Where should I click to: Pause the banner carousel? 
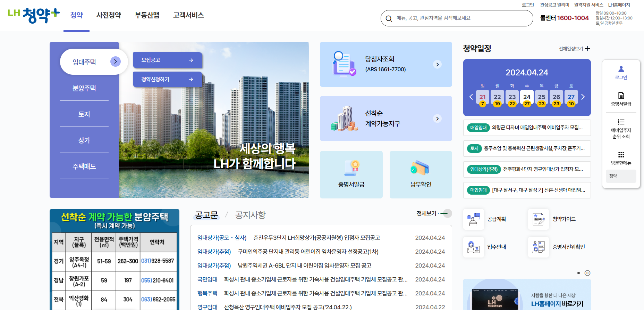[x=587, y=273]
